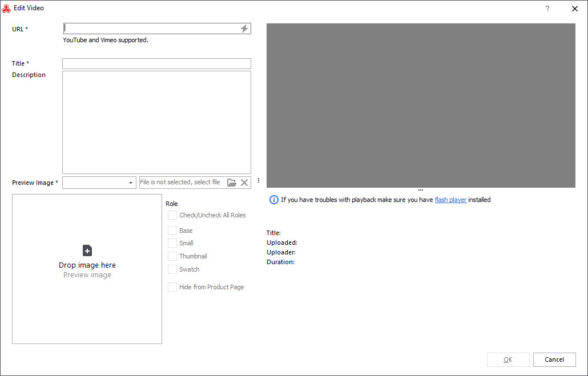Viewport: 588px width, 376px height.
Task: Clear the selected preview image file with X icon
Action: (244, 183)
